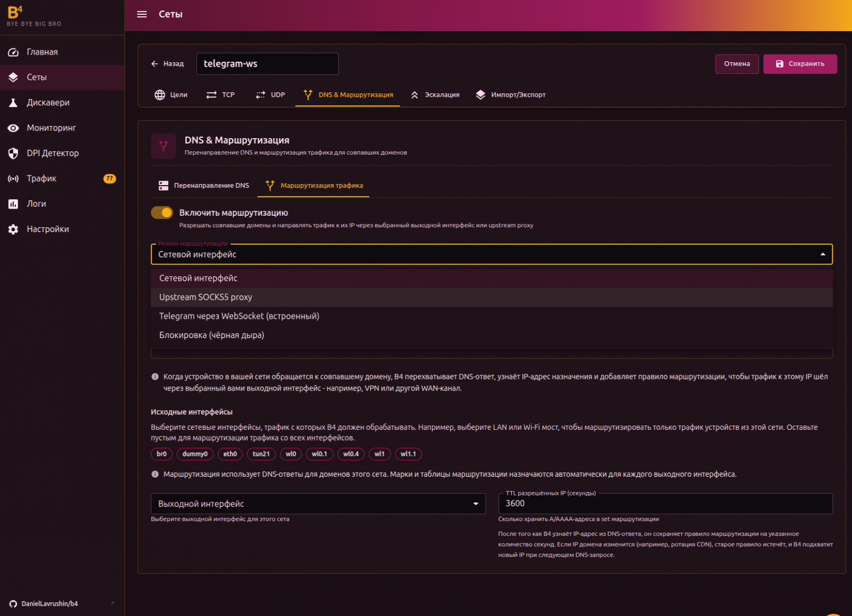Open the Мониторинг page

click(x=62, y=128)
